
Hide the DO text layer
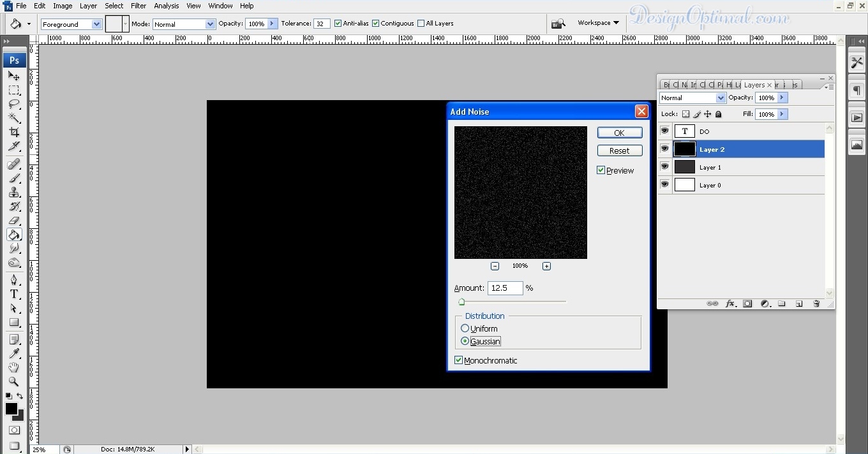point(665,131)
